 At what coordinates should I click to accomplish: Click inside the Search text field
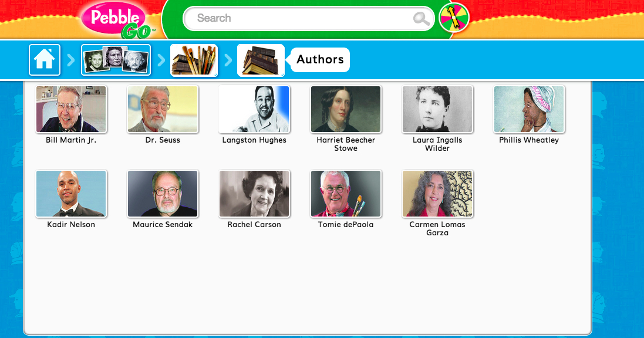tap(302, 18)
